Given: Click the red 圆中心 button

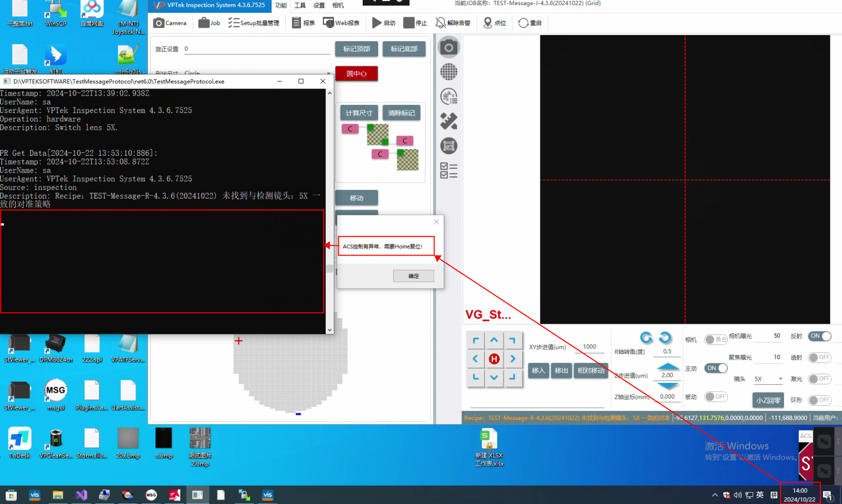Looking at the screenshot, I should pos(357,74).
